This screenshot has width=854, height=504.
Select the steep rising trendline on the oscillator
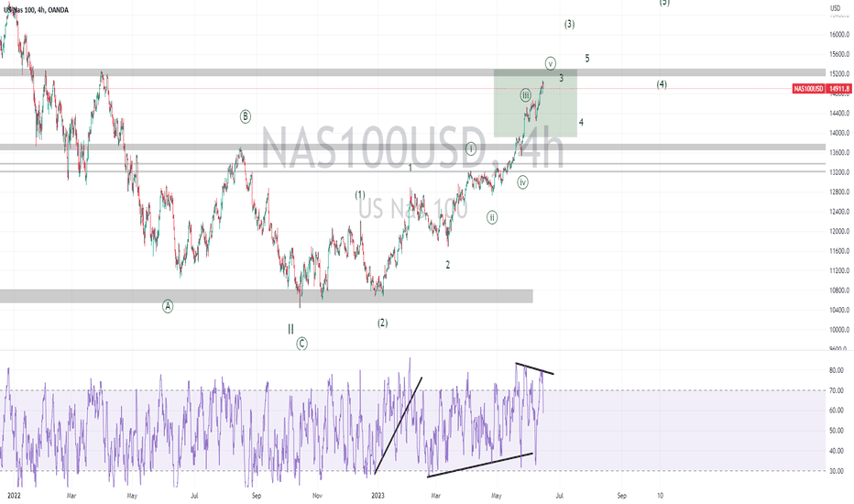click(398, 425)
